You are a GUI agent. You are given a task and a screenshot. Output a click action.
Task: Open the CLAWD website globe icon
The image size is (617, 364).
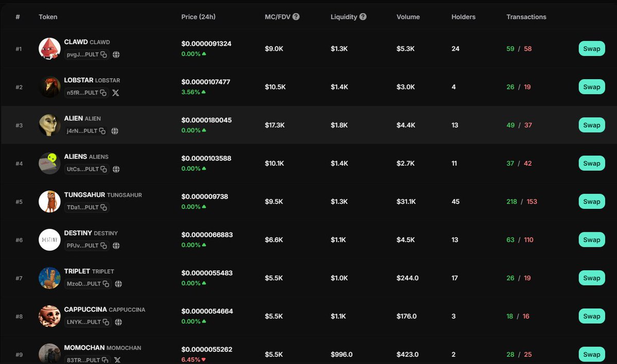tap(116, 54)
